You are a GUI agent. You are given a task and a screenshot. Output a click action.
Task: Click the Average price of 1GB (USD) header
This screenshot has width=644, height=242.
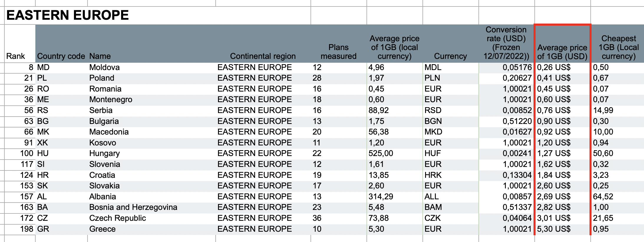click(x=562, y=44)
